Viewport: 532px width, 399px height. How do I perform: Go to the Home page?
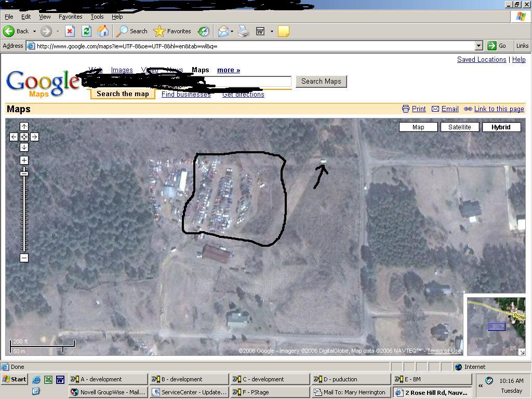pos(103,31)
